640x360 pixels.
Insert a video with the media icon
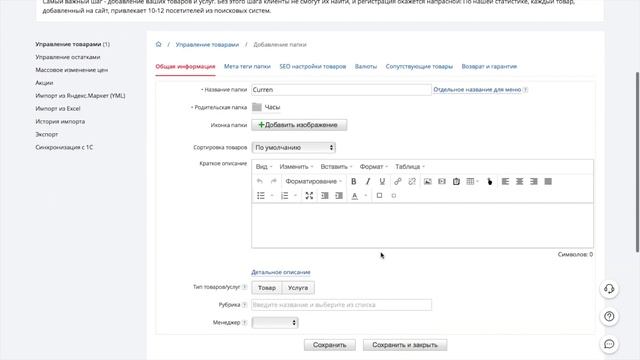(442, 181)
